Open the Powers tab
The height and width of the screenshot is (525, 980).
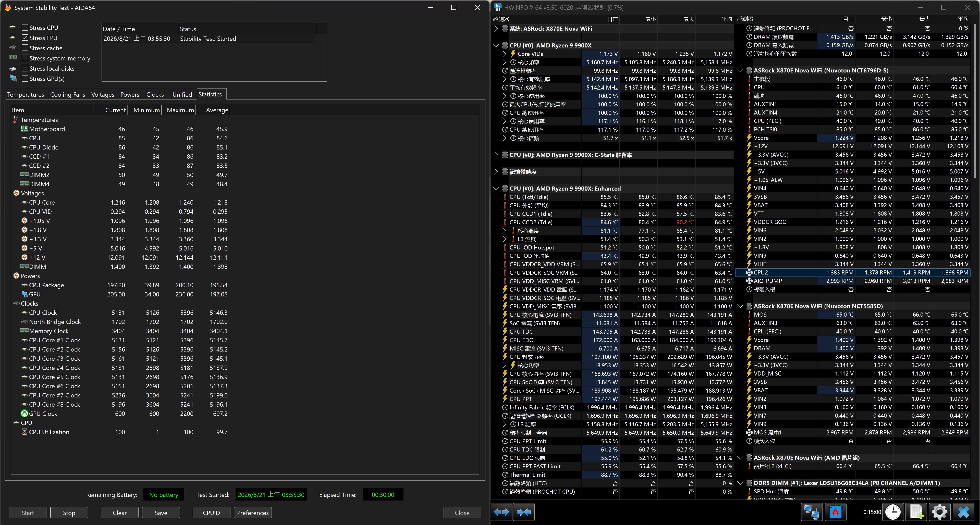tap(130, 94)
